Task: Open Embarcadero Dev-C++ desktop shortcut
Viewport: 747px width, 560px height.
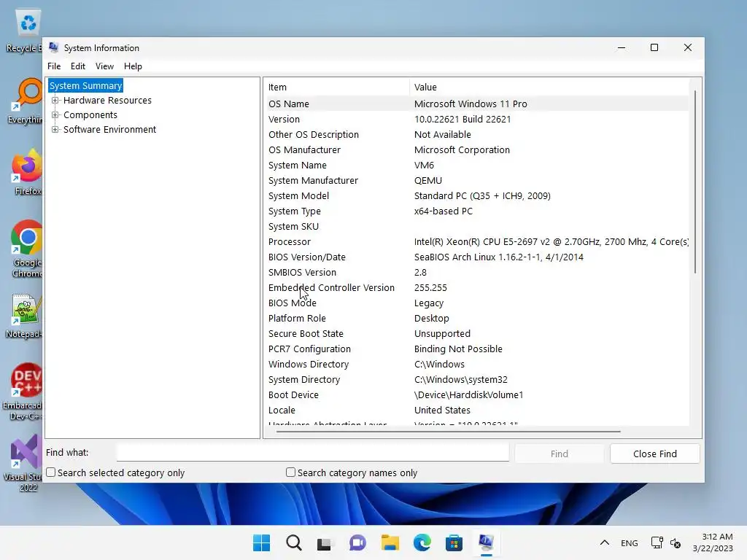Action: tap(24, 392)
